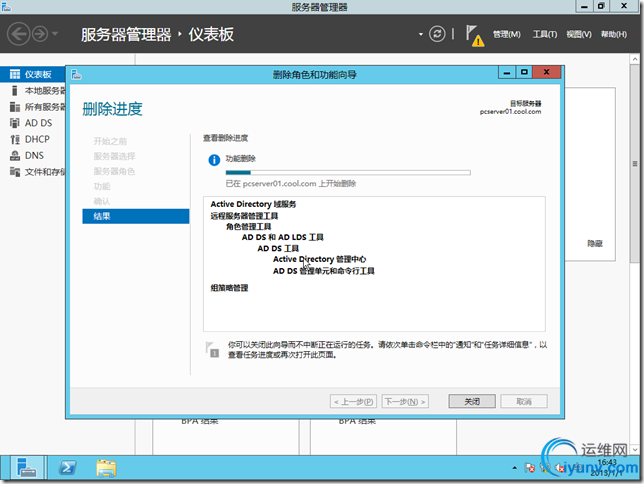Click the DNS sidebar icon

[x=15, y=155]
